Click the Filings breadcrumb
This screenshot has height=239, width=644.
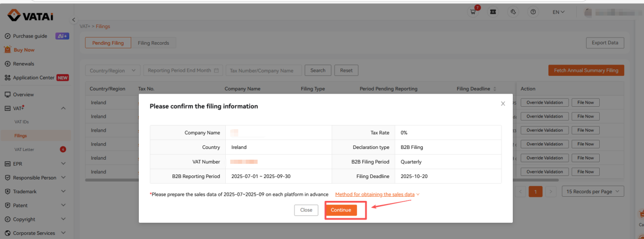tap(103, 26)
